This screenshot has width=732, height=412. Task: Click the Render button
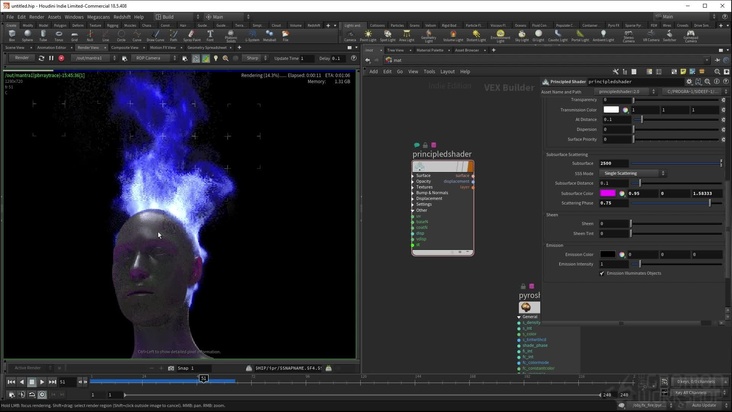21,58
